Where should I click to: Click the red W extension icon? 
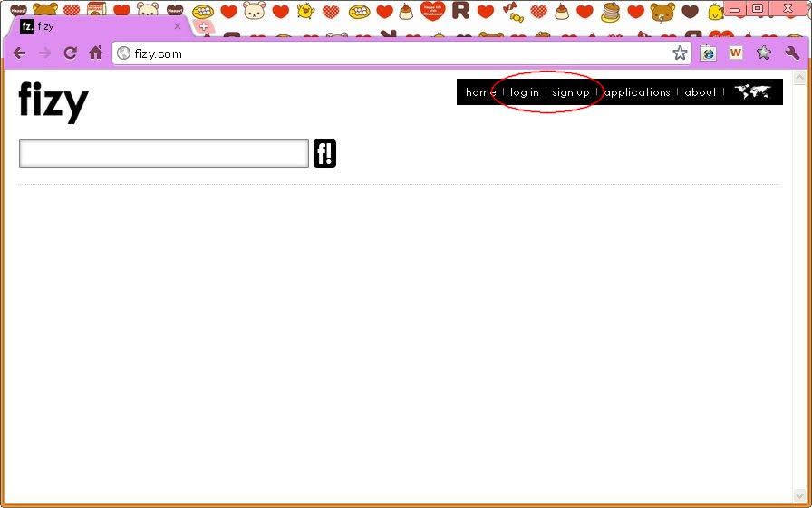(735, 53)
